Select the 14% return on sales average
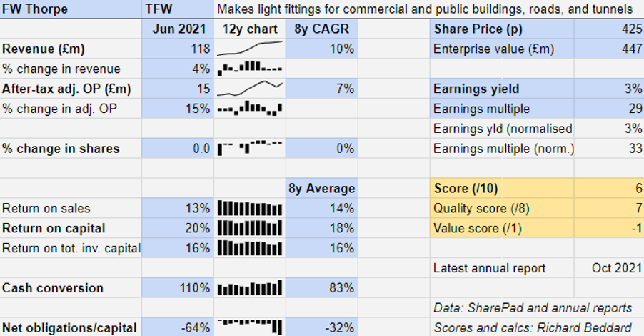 [x=321, y=208]
